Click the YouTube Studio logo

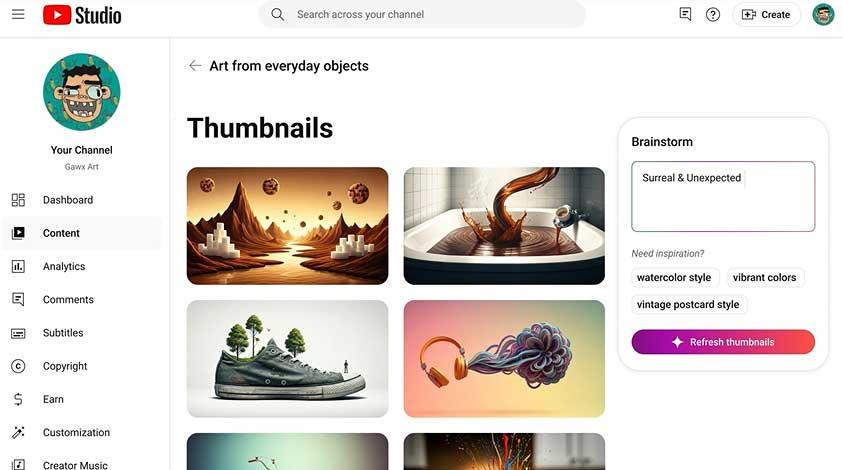point(82,15)
